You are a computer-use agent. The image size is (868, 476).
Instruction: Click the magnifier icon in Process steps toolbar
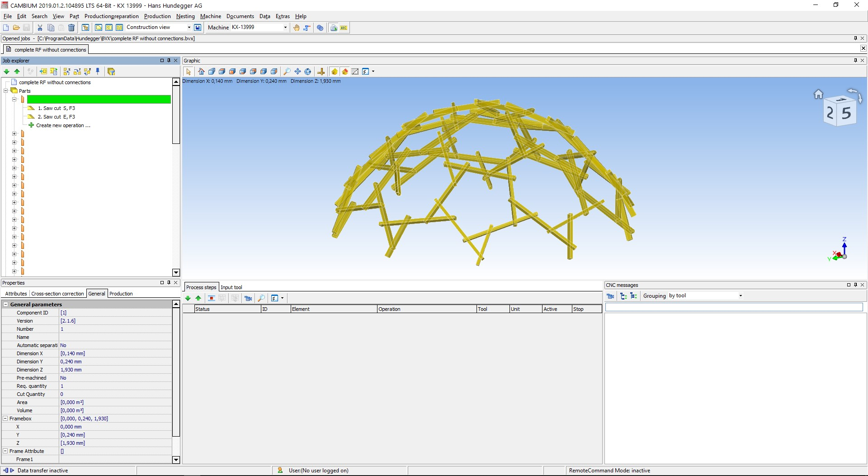coord(261,298)
